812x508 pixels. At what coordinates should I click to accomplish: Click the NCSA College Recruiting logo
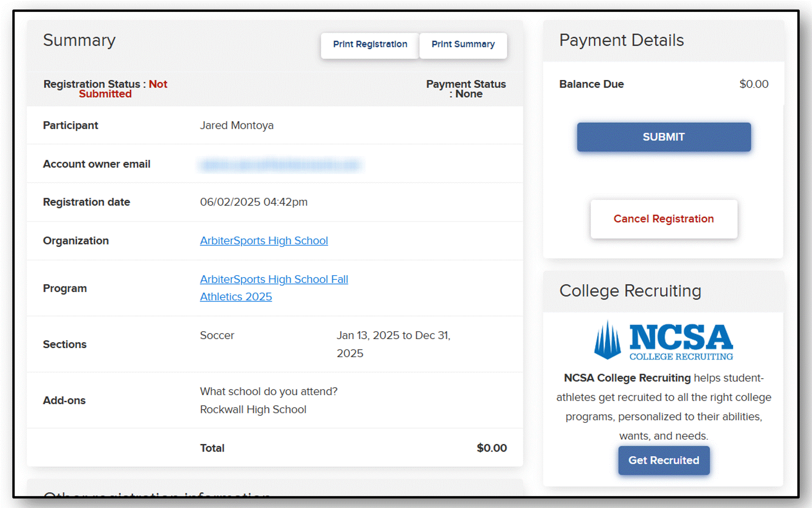(664, 341)
